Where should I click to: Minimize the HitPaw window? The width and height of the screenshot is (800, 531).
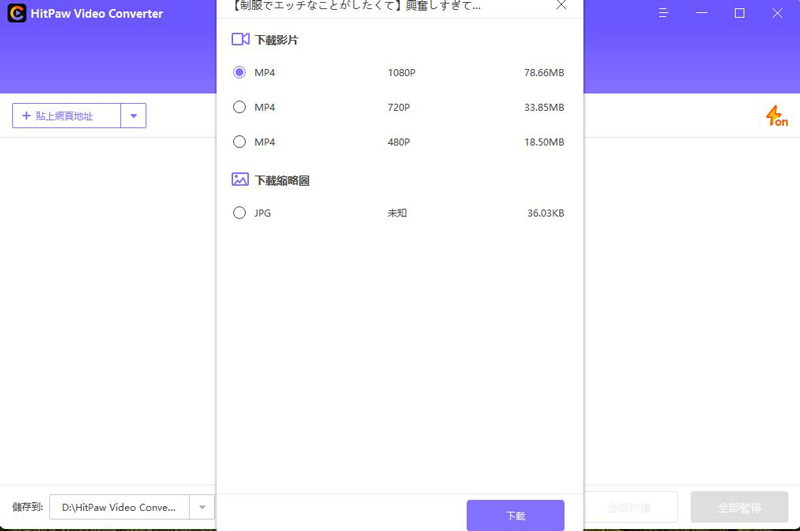pos(702,13)
